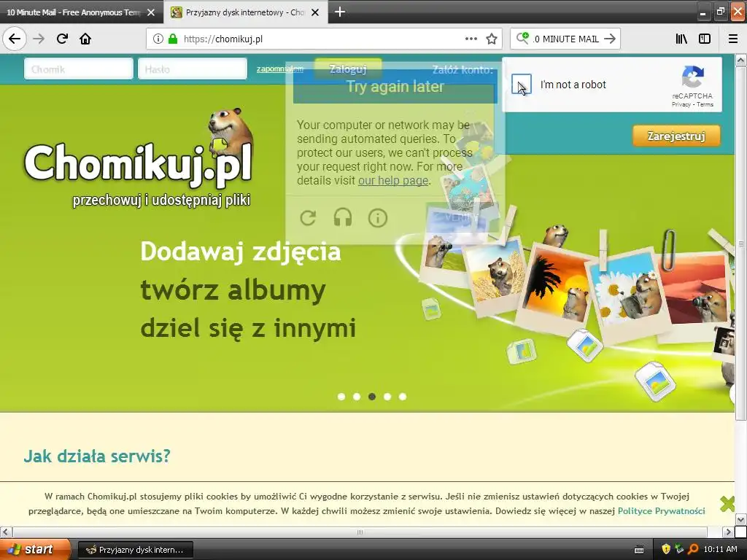Click the search engine magnifier icon
Image resolution: width=747 pixels, height=560 pixels.
[522, 39]
